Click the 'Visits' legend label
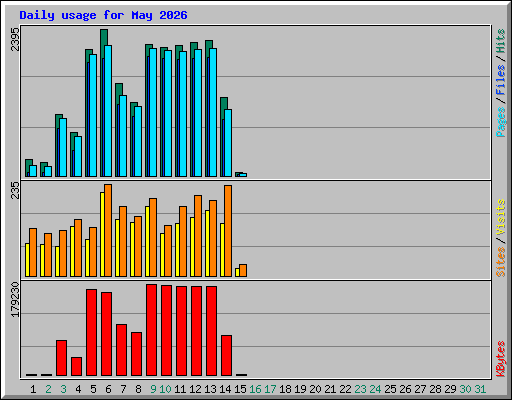This screenshot has width=512, height=400. [x=500, y=217]
